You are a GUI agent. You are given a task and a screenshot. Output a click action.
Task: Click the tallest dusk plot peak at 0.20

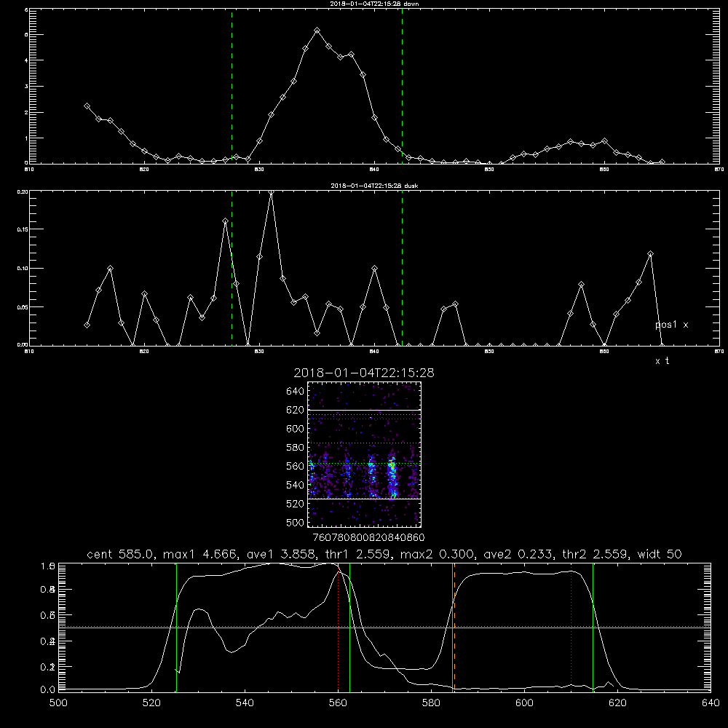pos(271,191)
